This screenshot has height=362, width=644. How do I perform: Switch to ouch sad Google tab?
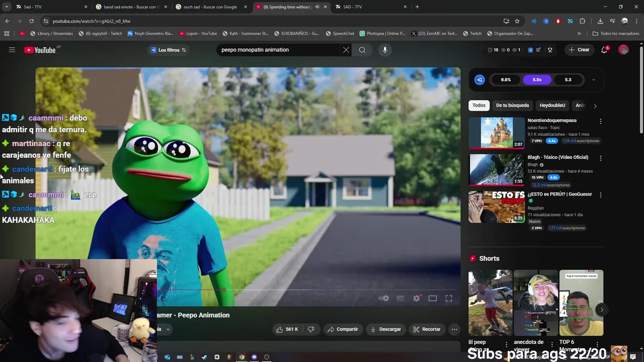click(x=210, y=7)
